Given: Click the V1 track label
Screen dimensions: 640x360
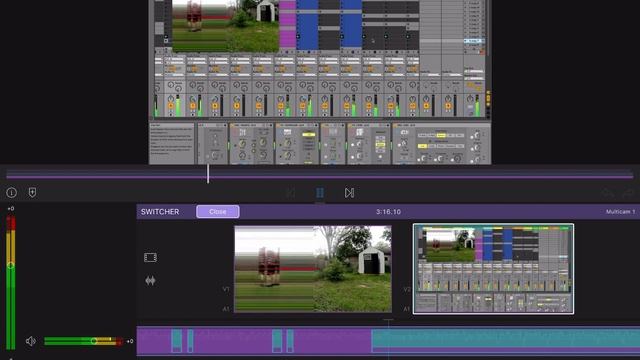Looking at the screenshot, I should pos(226,289).
